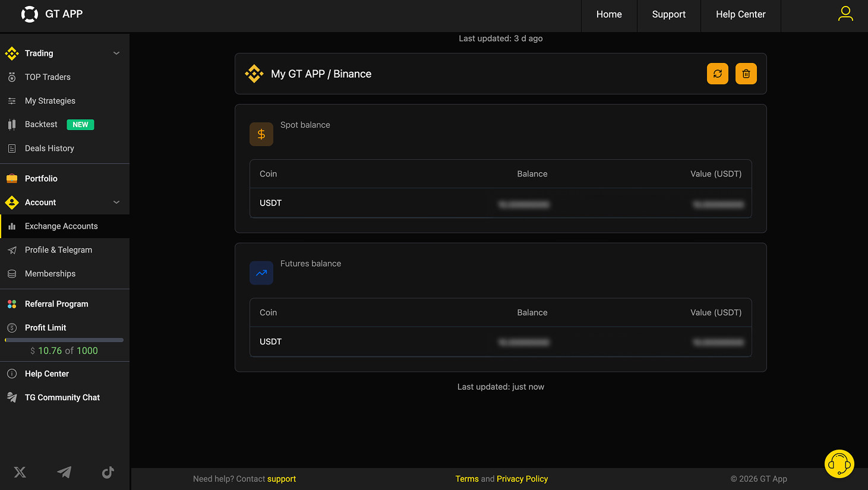Click the refresh exchange account icon
Viewport: 868px width, 490px height.
(x=717, y=74)
